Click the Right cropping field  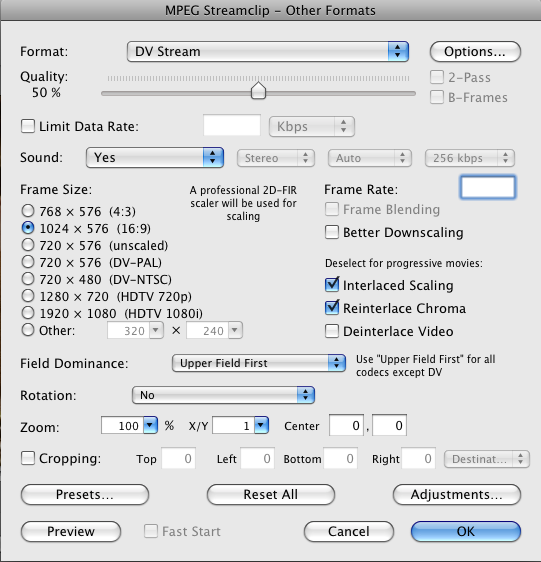[418, 458]
